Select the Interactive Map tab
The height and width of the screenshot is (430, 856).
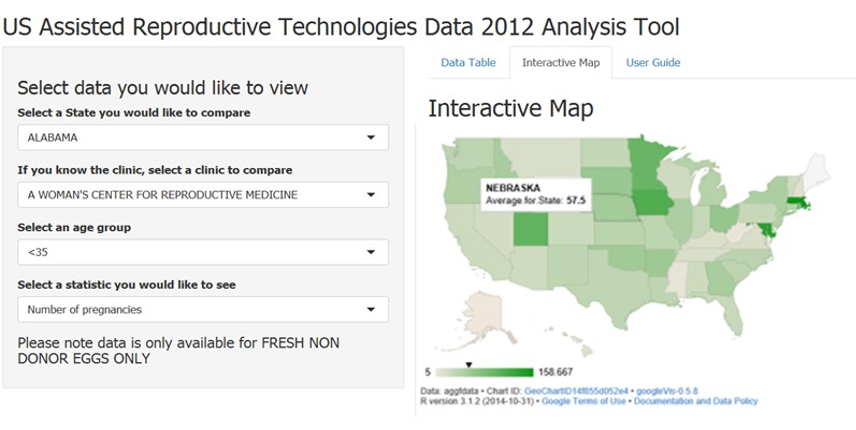pyautogui.click(x=561, y=63)
